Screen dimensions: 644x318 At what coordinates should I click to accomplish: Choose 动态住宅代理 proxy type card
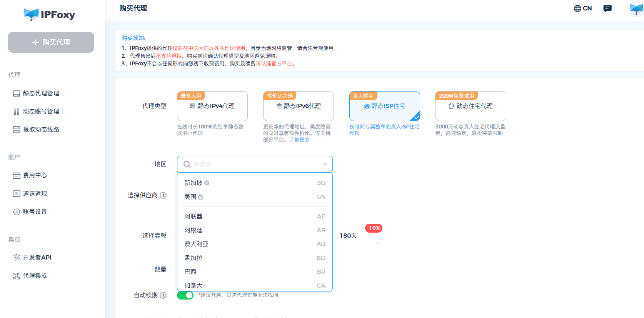470,106
